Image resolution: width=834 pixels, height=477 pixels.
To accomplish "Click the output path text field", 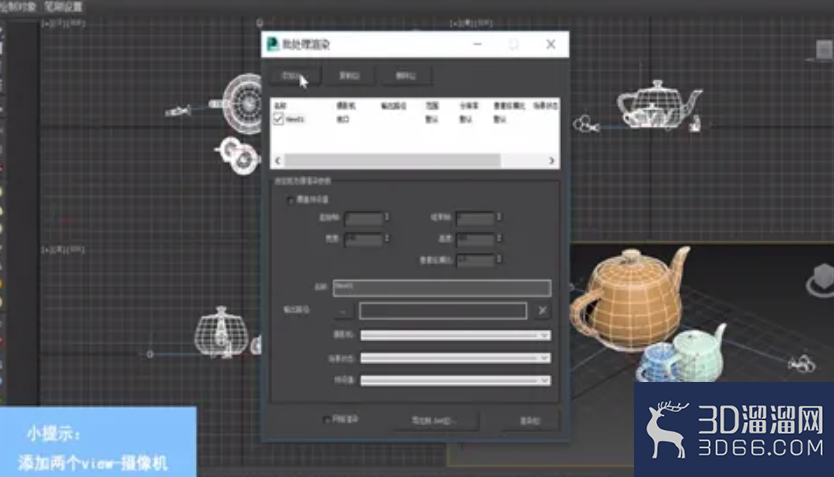I will pos(443,311).
